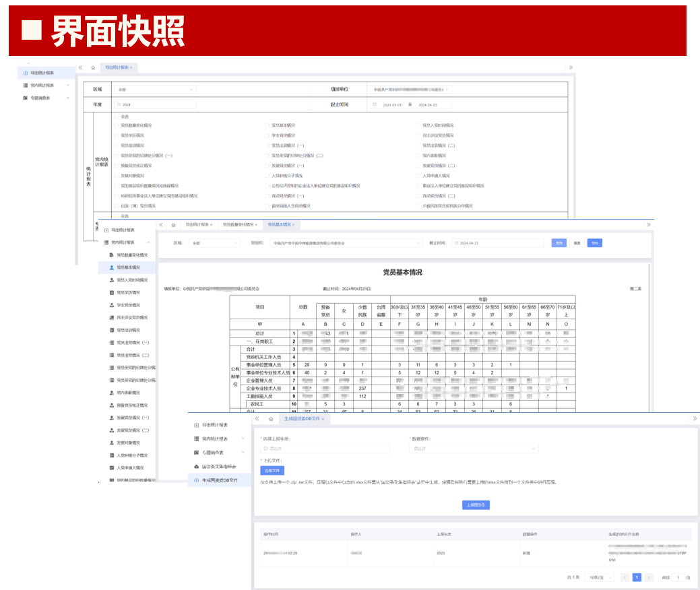Click the 专题调查表 icon in top sidebar

pyautogui.click(x=26, y=98)
